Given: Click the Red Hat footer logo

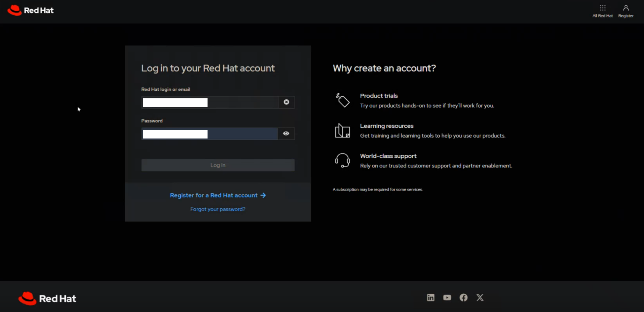Looking at the screenshot, I should pyautogui.click(x=47, y=298).
